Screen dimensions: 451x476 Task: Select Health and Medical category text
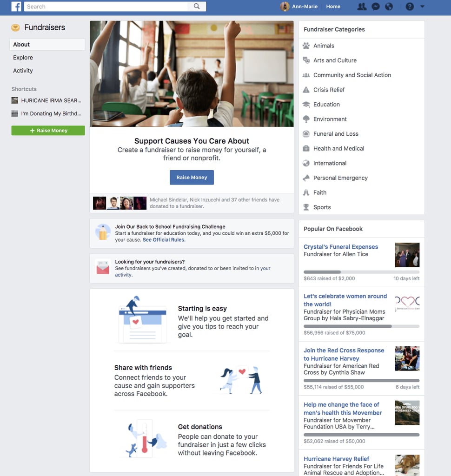tap(339, 148)
